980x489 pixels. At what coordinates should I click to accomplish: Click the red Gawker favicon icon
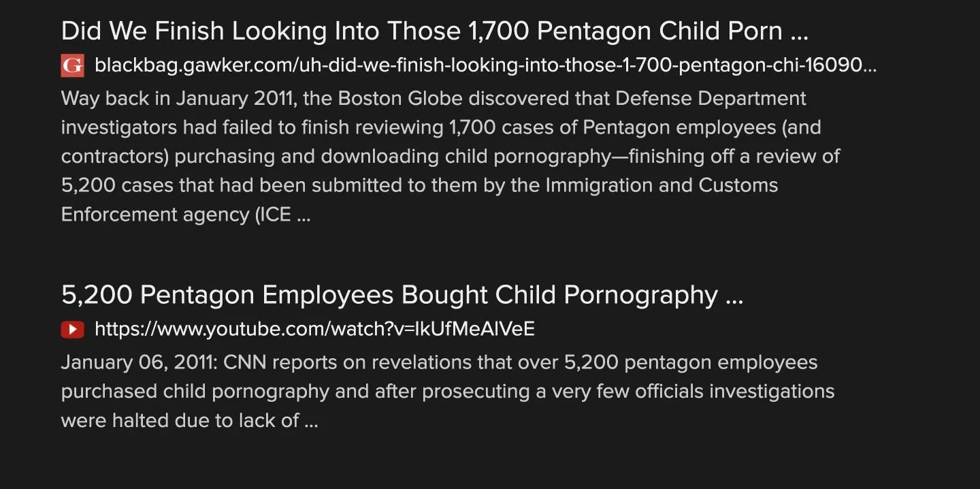[72, 65]
